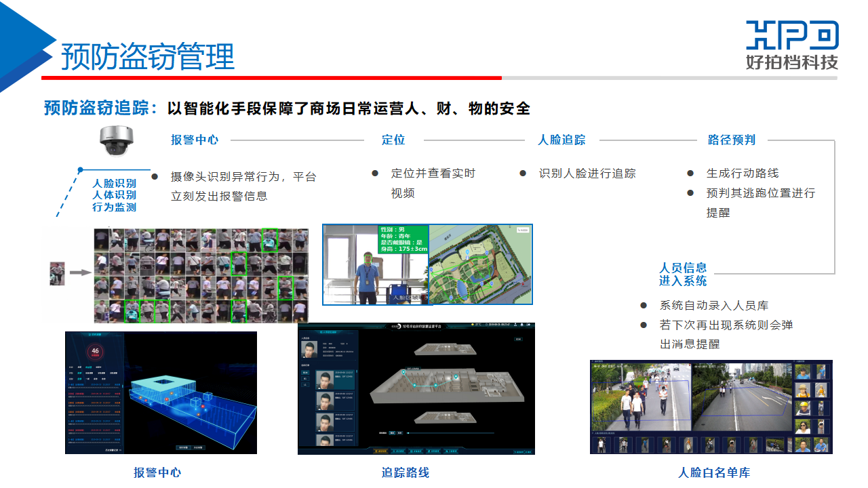The width and height of the screenshot is (868, 488).
Task: Click the 人员信息进入系统 heading
Action: 683,274
